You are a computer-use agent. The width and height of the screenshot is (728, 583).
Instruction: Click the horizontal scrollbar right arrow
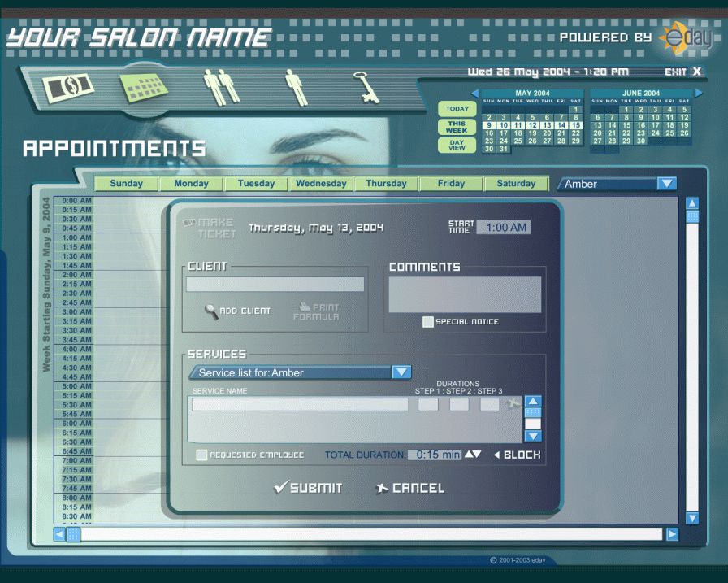[x=672, y=534]
